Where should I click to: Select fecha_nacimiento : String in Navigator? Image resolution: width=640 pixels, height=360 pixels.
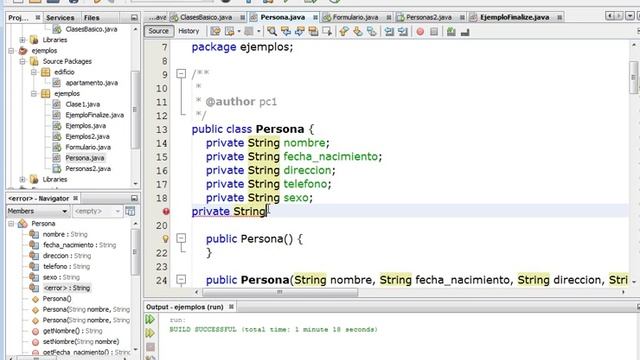(79, 245)
